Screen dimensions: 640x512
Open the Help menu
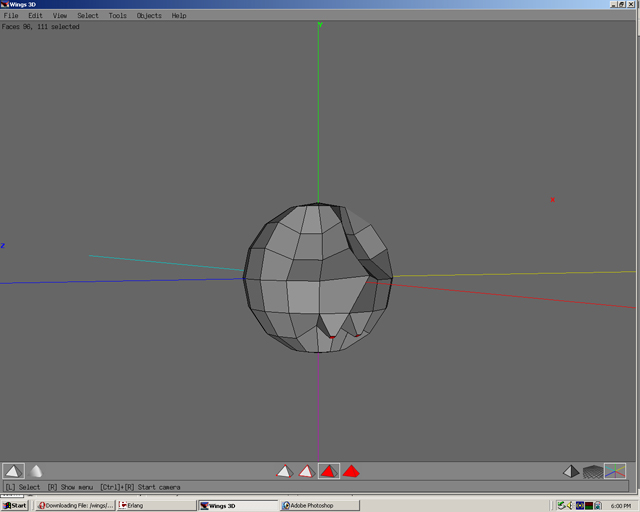pos(179,16)
